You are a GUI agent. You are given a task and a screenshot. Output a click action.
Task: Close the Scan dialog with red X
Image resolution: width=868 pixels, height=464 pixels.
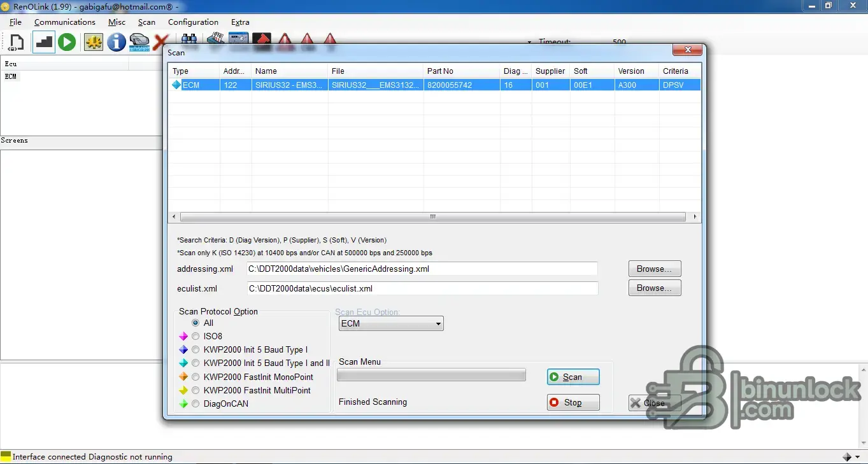[x=688, y=50]
